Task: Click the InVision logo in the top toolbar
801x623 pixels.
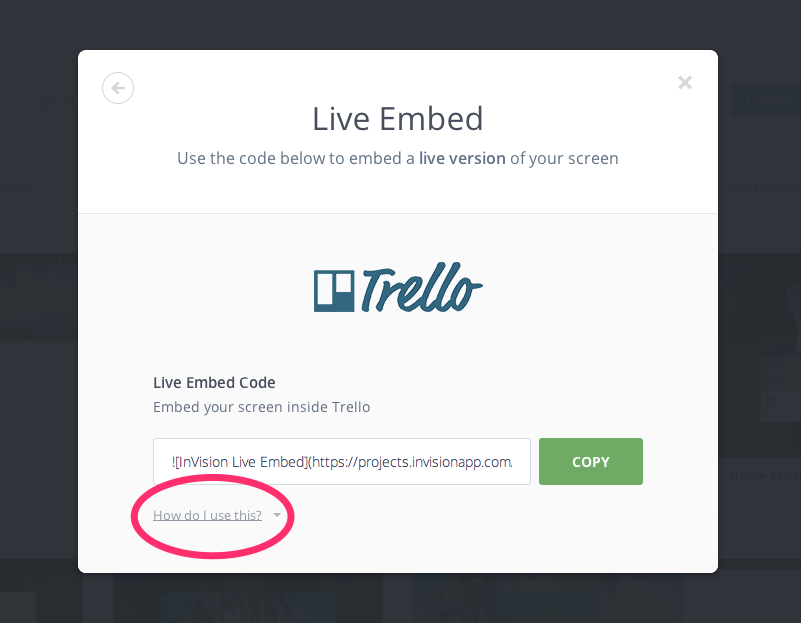Action: coord(48,103)
